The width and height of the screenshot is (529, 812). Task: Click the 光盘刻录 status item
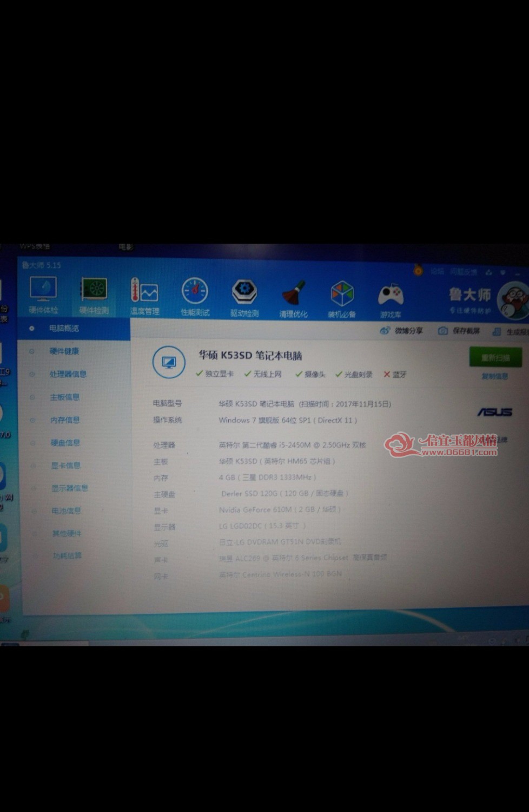click(354, 375)
